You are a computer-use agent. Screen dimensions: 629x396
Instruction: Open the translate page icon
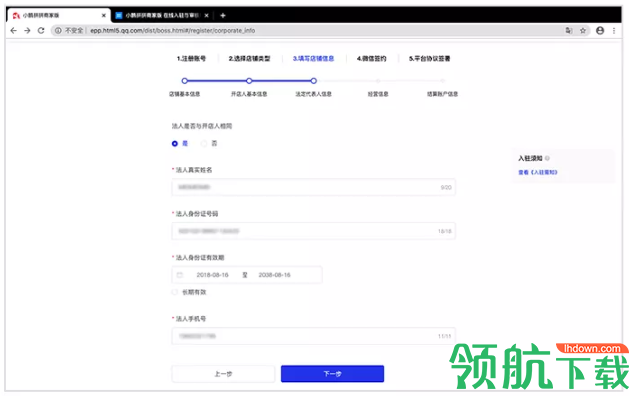click(569, 30)
